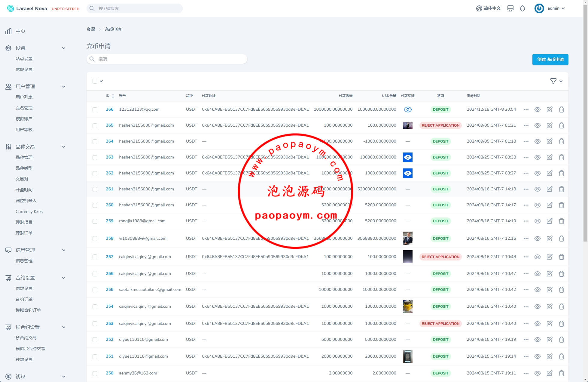Open select-all options chevron

coord(101,81)
